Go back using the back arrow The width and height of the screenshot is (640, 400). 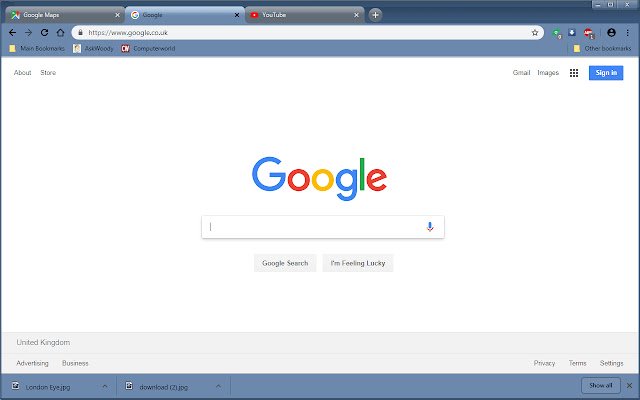[12, 33]
